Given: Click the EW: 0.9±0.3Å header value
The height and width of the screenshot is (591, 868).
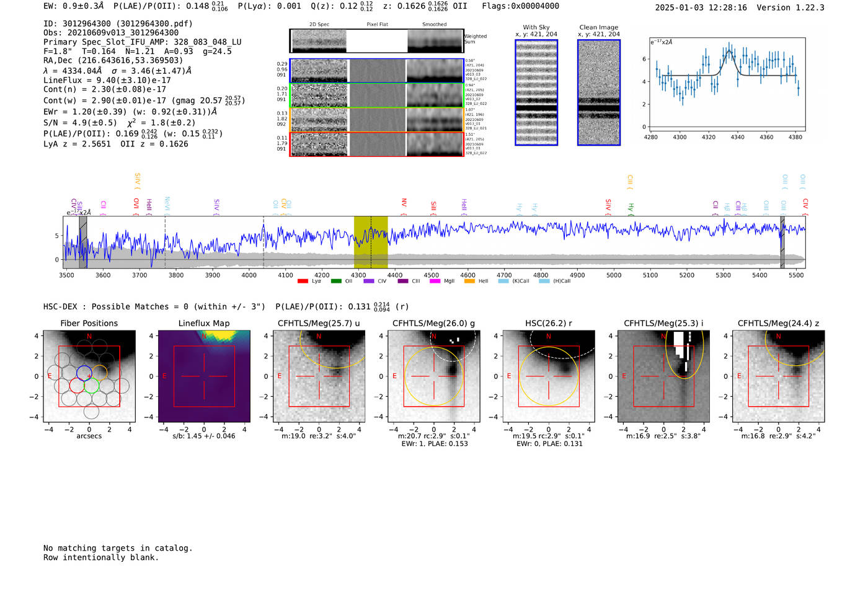Looking at the screenshot, I should (74, 6).
